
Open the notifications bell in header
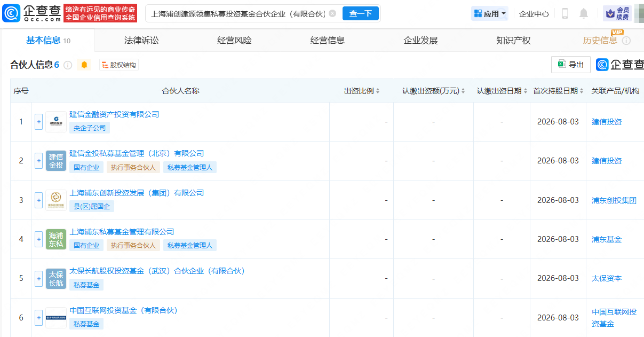pyautogui.click(x=584, y=13)
